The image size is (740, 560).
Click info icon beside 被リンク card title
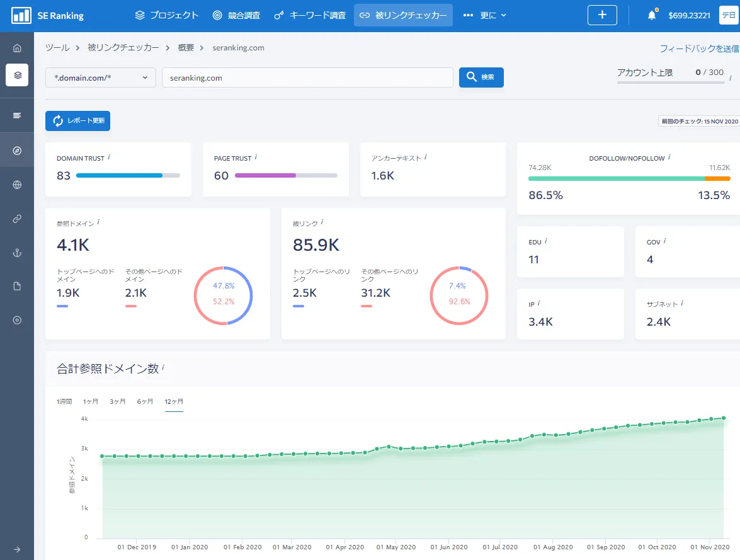coord(322,222)
